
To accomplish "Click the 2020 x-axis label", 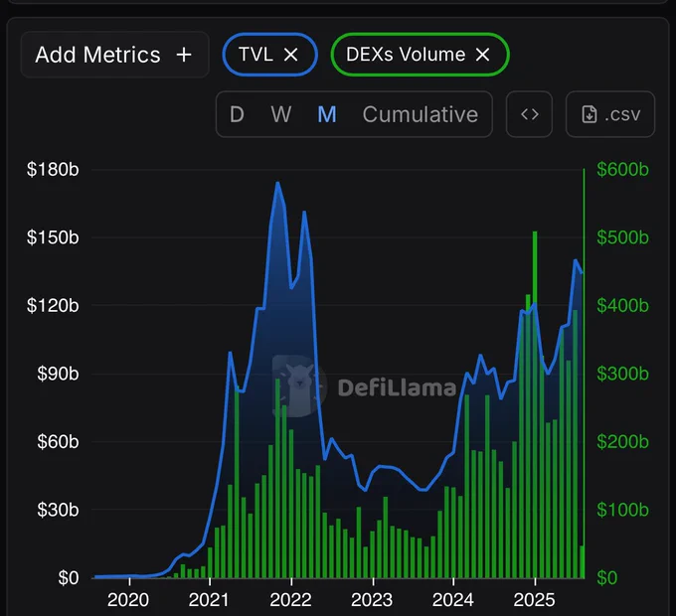I will [128, 600].
